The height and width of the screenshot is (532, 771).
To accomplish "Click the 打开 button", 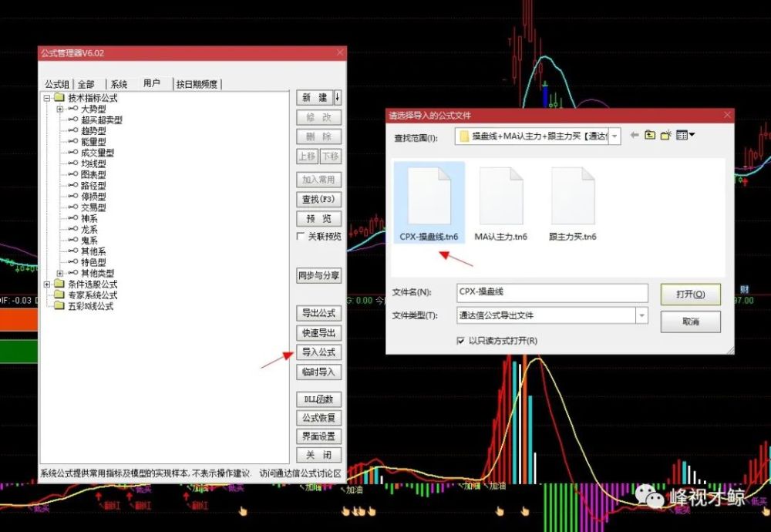I will (x=690, y=294).
